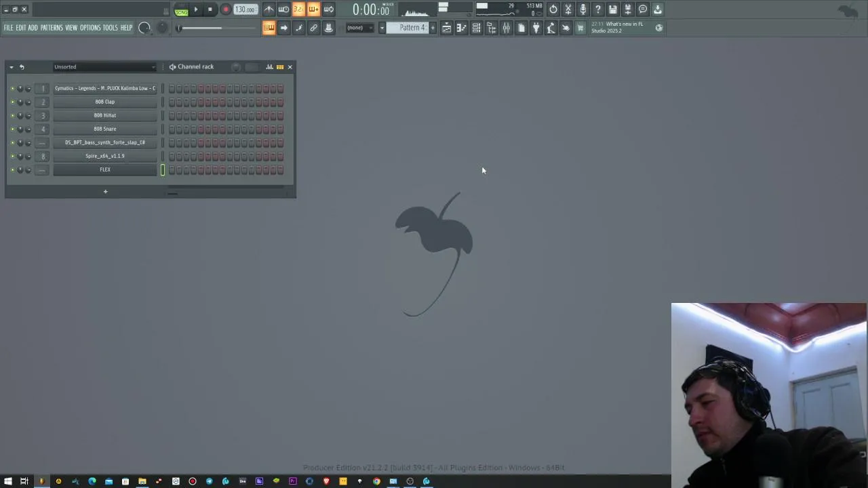The image size is (868, 488).
Task: Toggle Channel rack step/piano roll view icon
Action: [280, 66]
